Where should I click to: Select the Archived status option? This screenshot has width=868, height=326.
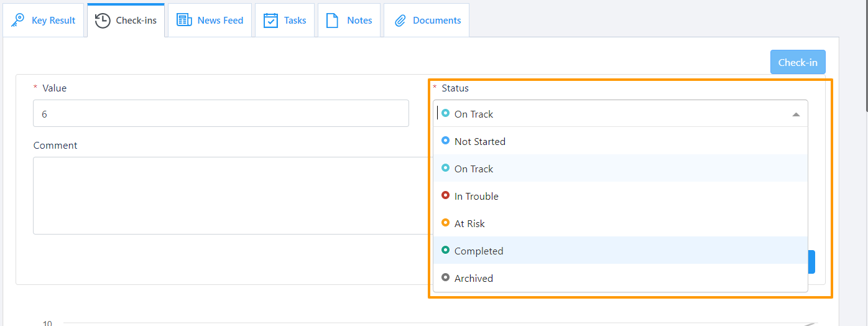pos(473,278)
